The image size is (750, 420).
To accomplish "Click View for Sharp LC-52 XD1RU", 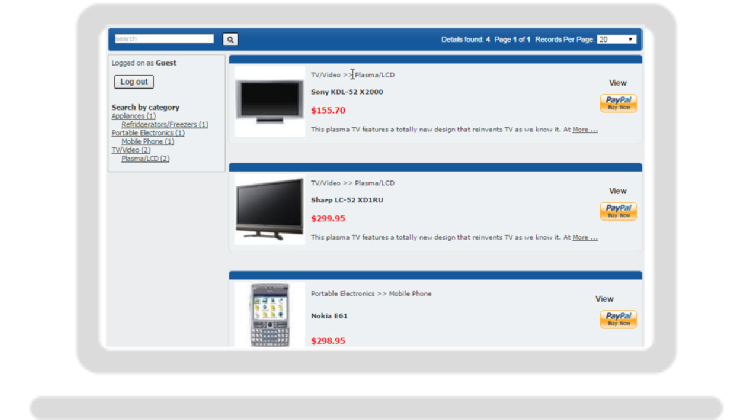I will pyautogui.click(x=618, y=191).
